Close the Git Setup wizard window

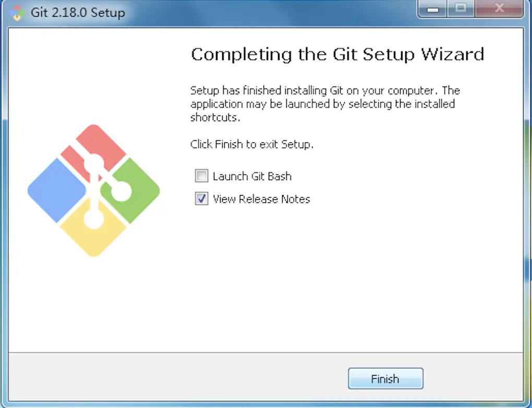[499, 8]
